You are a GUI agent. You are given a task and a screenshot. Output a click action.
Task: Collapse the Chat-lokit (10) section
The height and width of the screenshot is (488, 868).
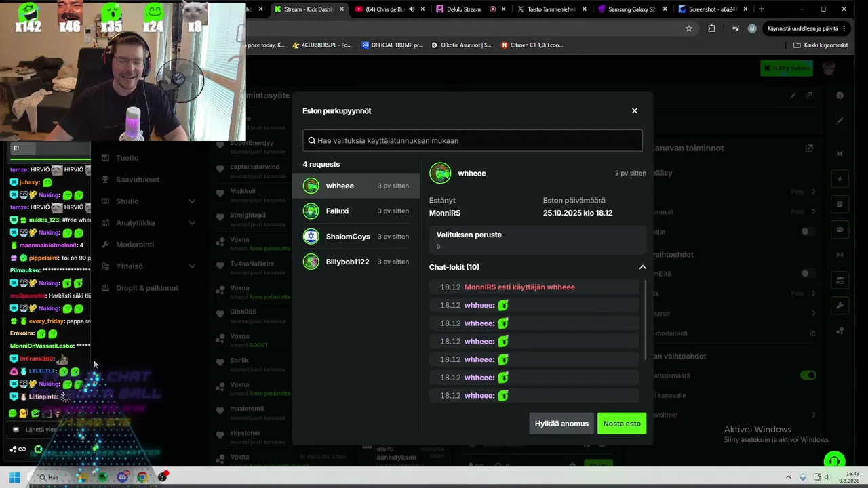click(x=642, y=267)
